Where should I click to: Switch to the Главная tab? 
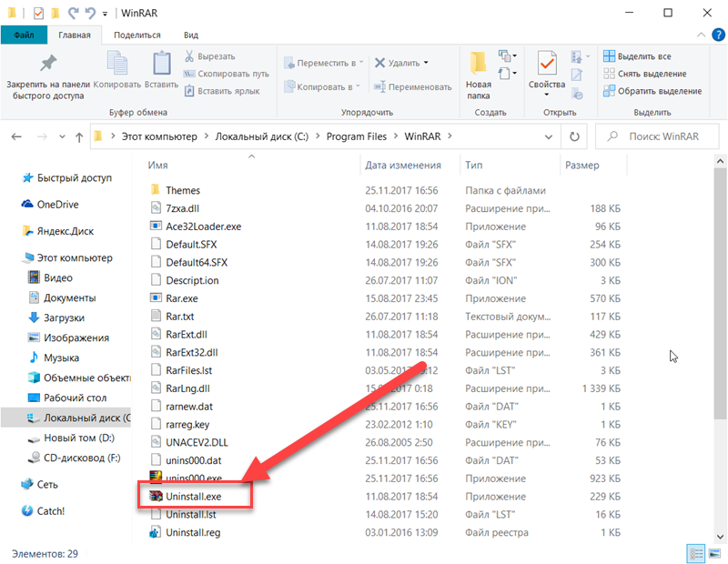point(75,35)
